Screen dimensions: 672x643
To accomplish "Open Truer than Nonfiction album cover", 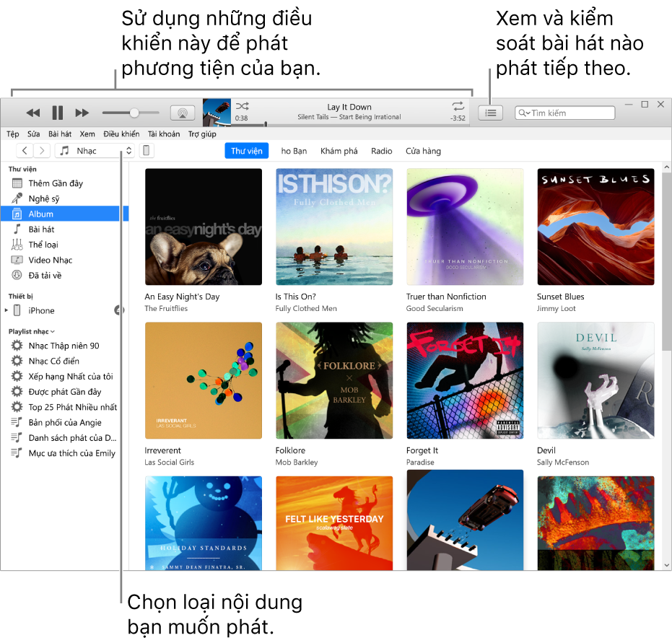I will (x=465, y=227).
